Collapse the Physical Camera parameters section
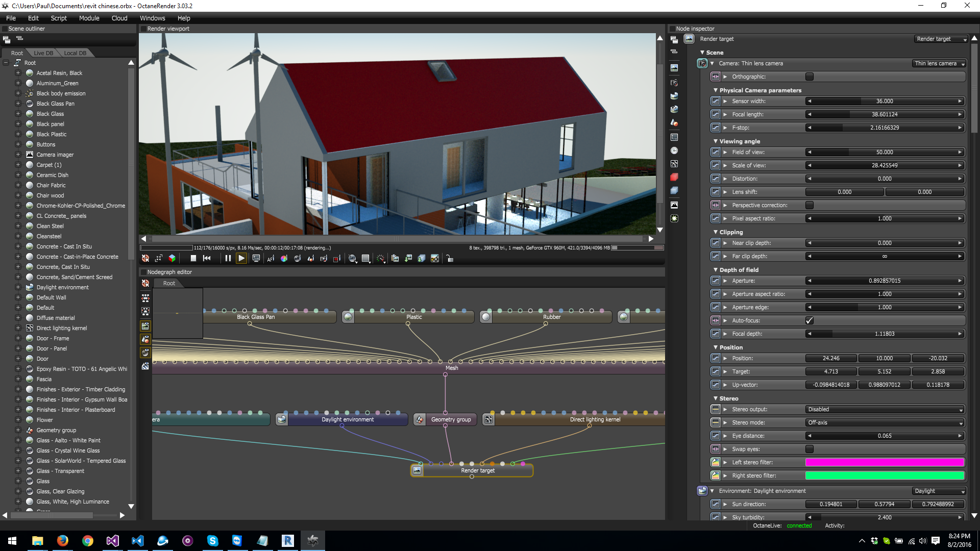The image size is (980, 551). pyautogui.click(x=715, y=90)
